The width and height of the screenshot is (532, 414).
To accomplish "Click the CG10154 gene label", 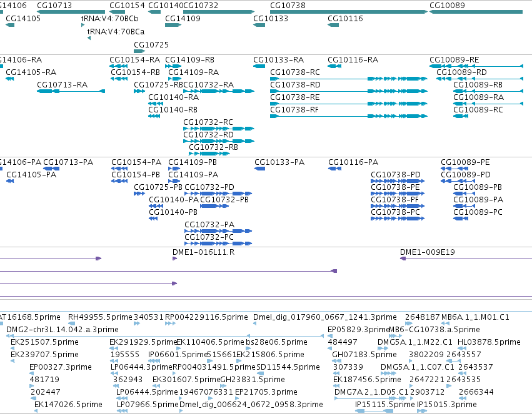I will pyautogui.click(x=127, y=6).
